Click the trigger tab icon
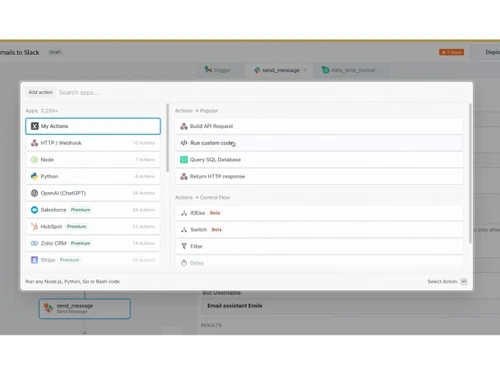500x375 pixels. click(x=208, y=70)
